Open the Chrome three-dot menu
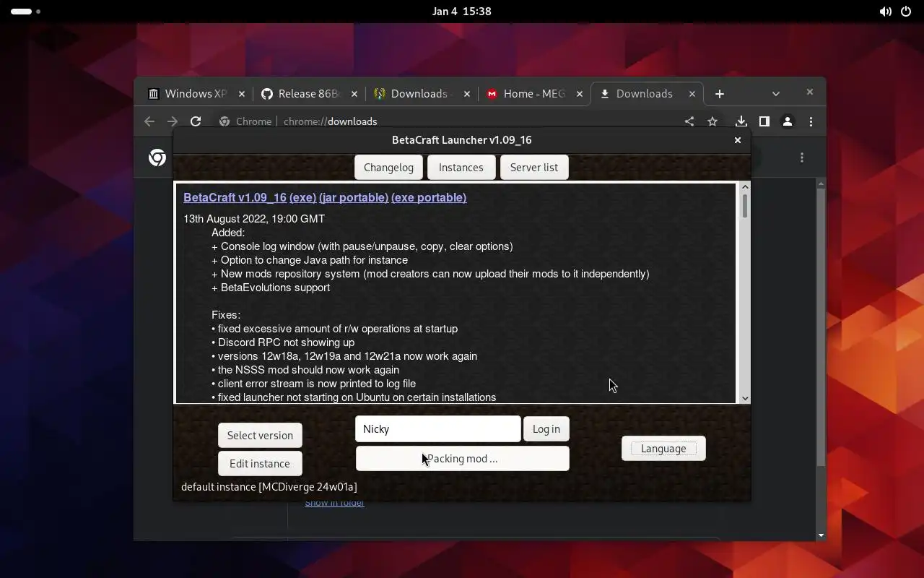This screenshot has height=578, width=924. point(811,121)
